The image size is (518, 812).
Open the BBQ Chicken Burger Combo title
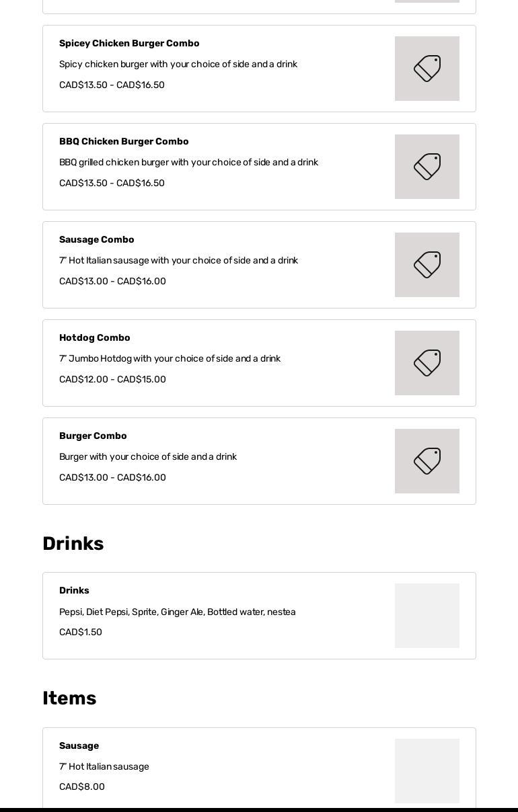(124, 141)
